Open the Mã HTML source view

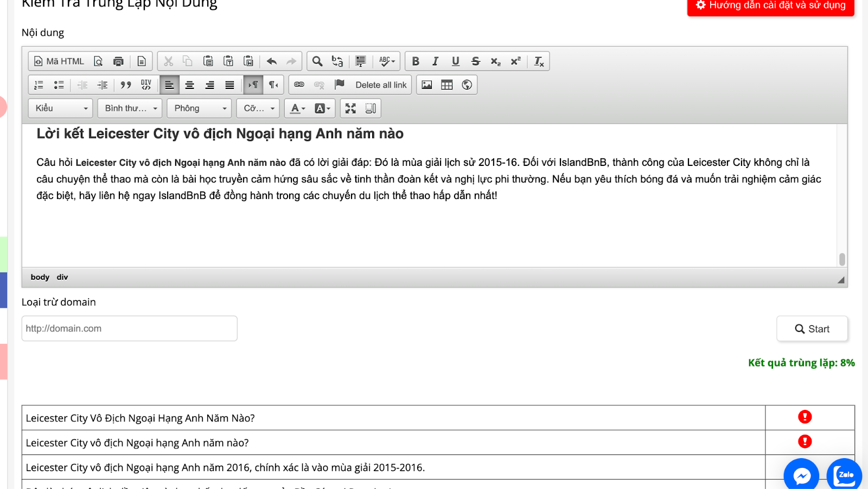tap(59, 61)
